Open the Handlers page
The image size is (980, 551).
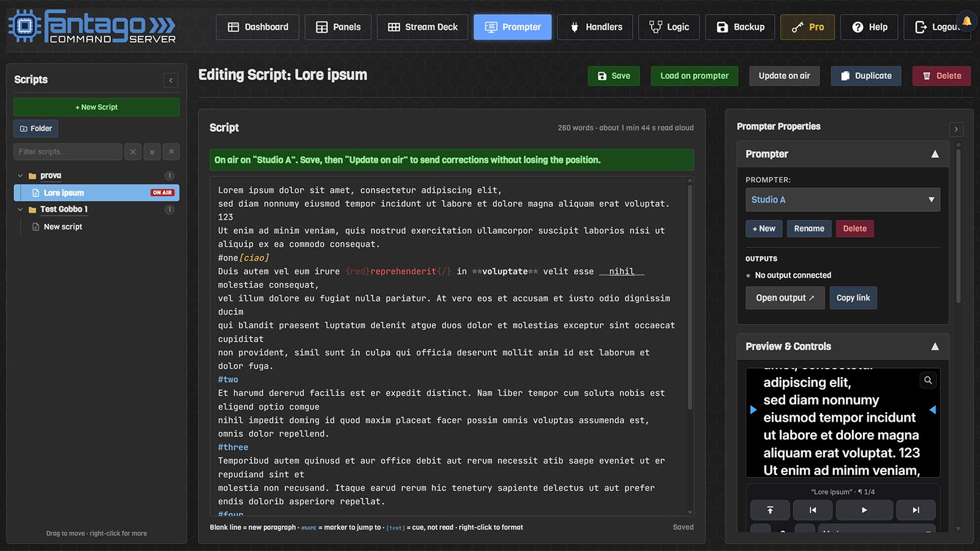[x=595, y=27]
